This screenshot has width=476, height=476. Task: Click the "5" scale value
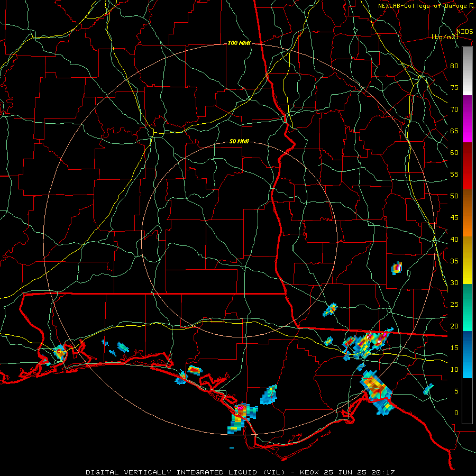click(456, 391)
